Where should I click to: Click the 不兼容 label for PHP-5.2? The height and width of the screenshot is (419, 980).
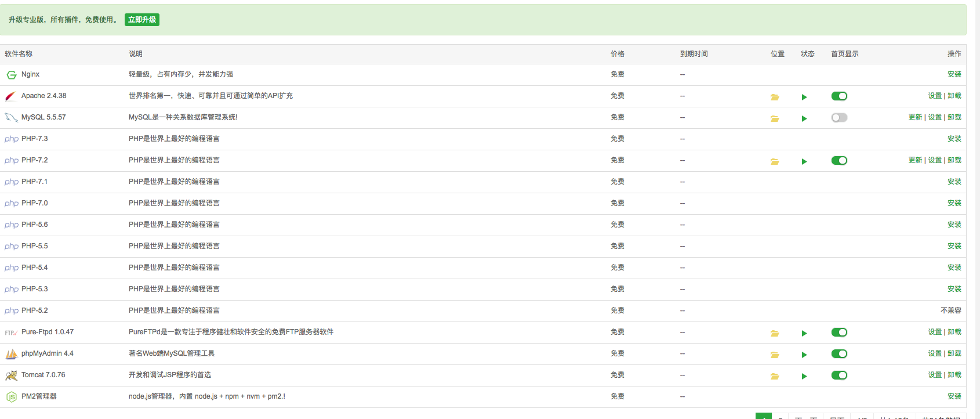point(950,310)
